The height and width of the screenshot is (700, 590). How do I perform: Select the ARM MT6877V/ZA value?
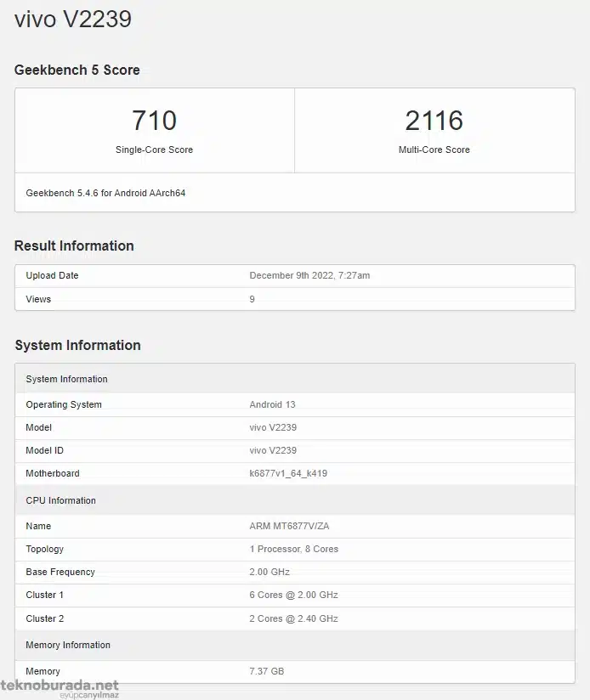coord(289,526)
